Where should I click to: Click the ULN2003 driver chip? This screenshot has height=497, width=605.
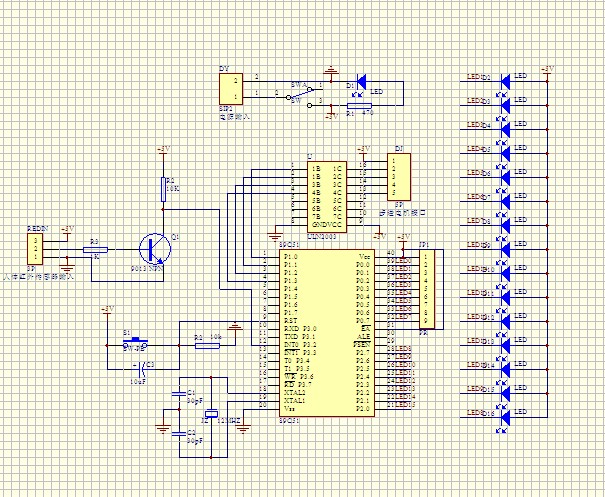(327, 197)
